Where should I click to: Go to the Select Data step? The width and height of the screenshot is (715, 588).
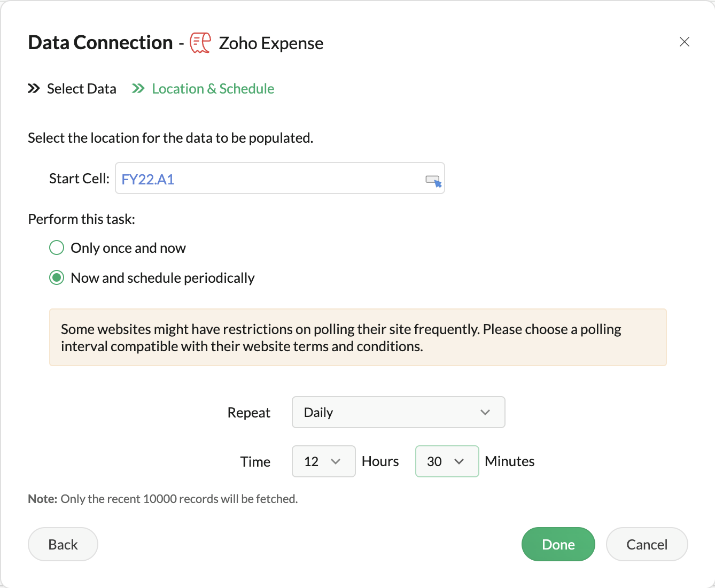coord(72,89)
